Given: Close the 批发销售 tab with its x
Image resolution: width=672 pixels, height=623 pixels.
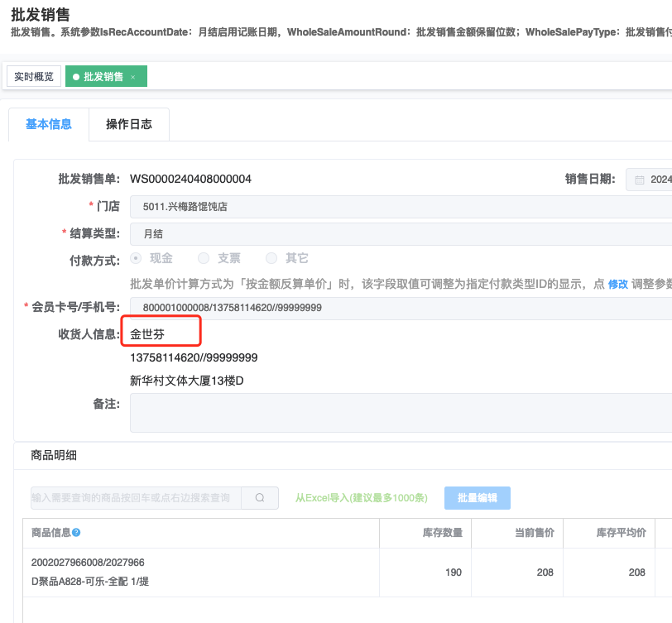Looking at the screenshot, I should click(x=132, y=77).
